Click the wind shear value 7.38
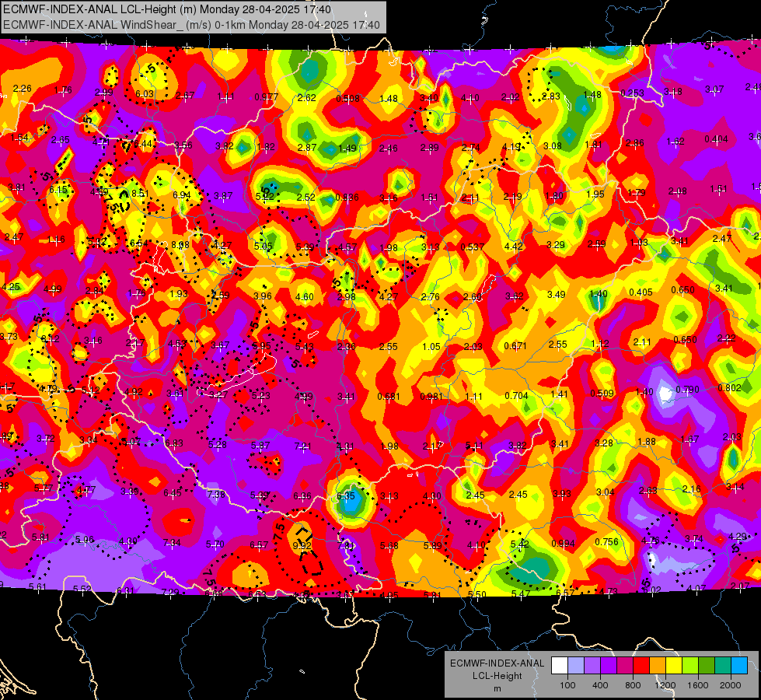The image size is (761, 700). point(216,494)
